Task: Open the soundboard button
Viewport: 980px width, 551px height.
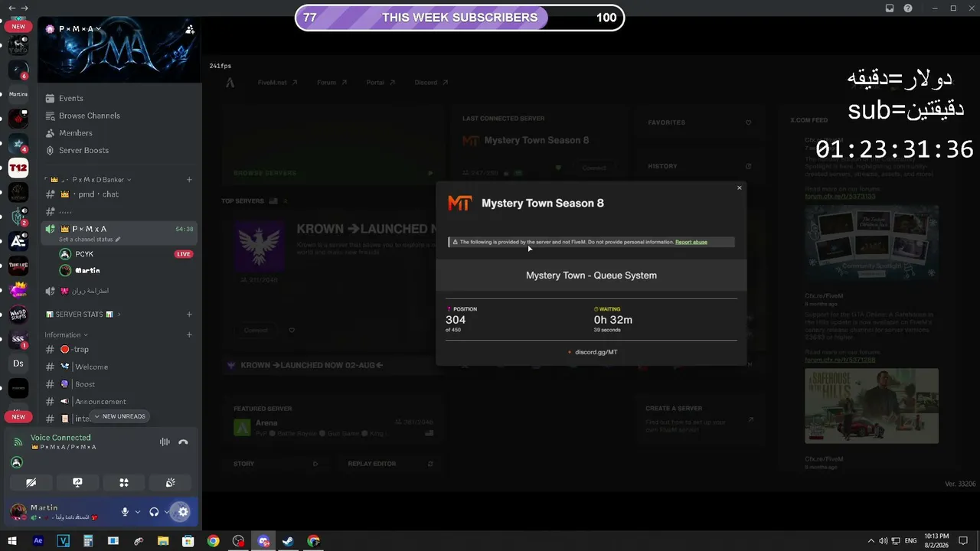Action: 171,482
